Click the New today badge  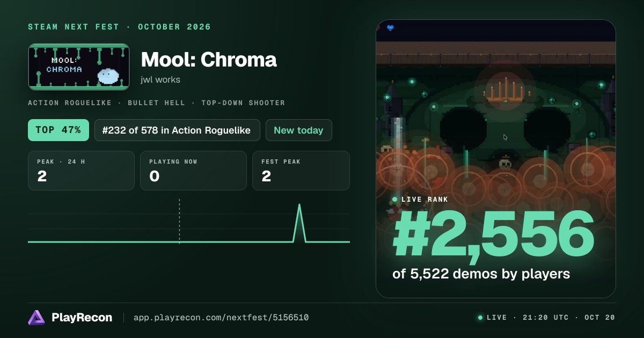pos(298,130)
